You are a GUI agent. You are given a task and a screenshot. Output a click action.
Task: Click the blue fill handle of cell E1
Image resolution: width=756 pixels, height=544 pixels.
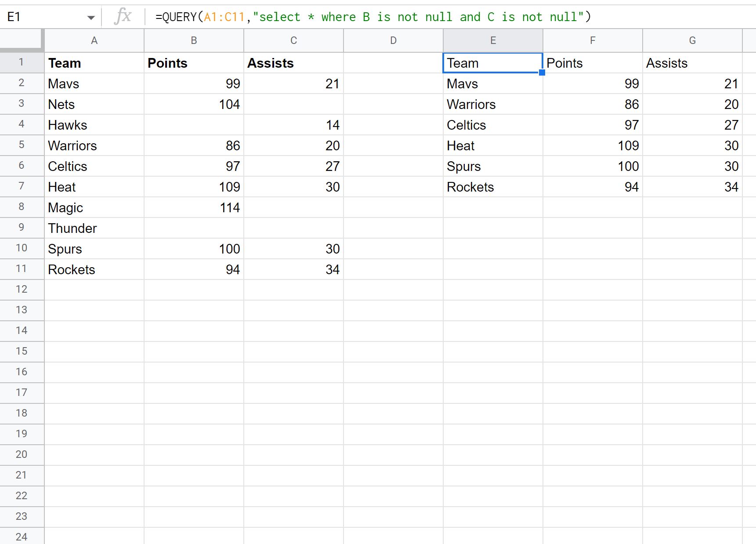tap(542, 73)
